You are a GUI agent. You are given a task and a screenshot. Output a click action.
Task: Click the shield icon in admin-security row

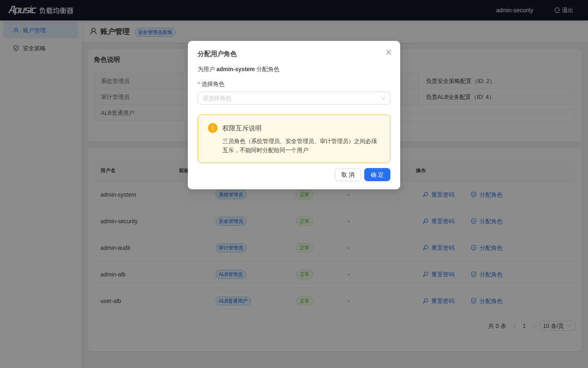pyautogui.click(x=474, y=221)
